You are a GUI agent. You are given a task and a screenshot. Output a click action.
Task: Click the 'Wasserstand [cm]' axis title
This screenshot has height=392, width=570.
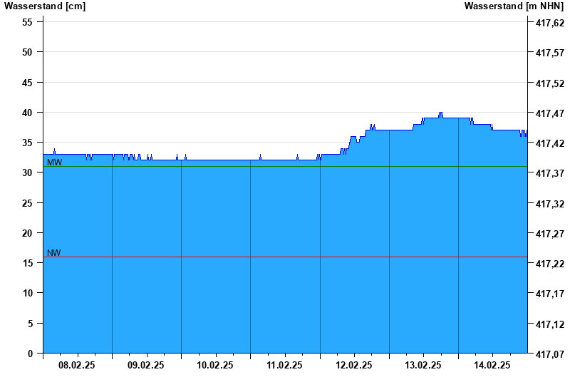pos(45,6)
